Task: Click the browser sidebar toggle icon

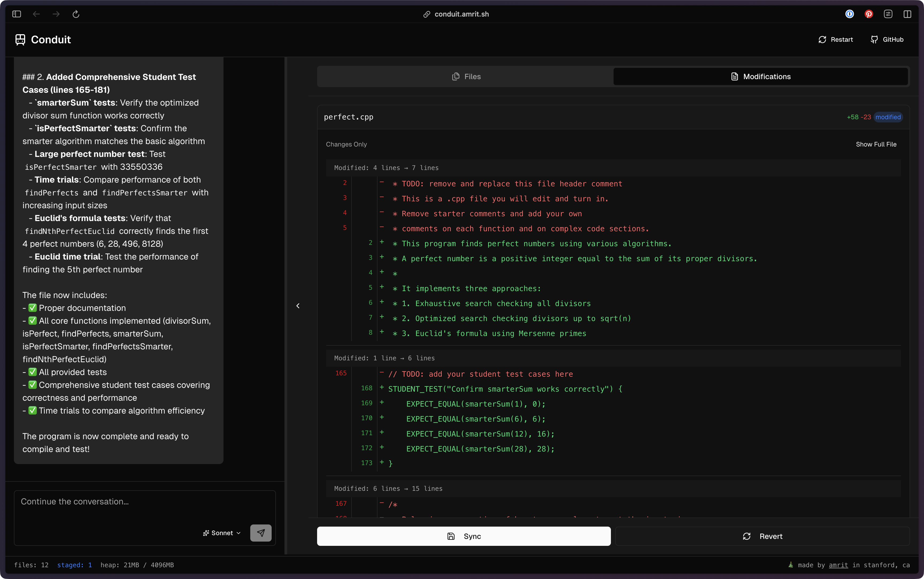Action: (17, 14)
